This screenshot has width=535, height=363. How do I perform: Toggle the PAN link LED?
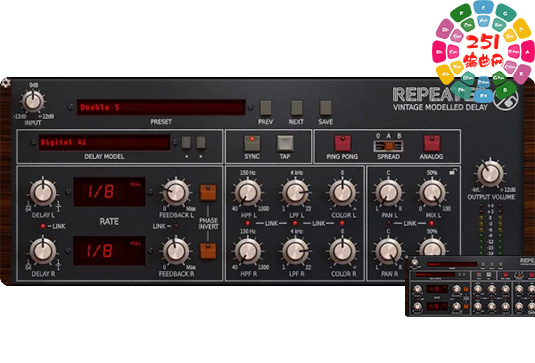pyautogui.click(x=388, y=223)
